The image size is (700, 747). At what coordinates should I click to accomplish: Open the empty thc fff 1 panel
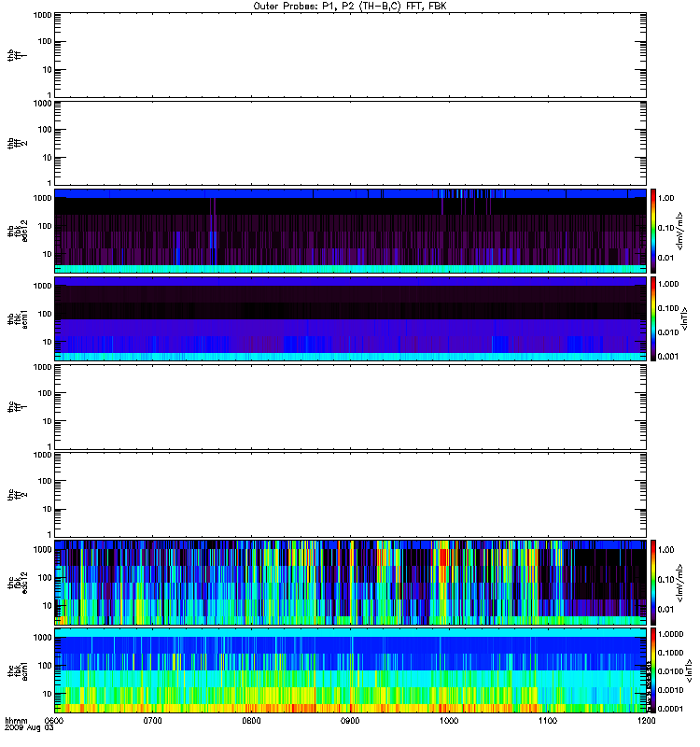coord(351,407)
